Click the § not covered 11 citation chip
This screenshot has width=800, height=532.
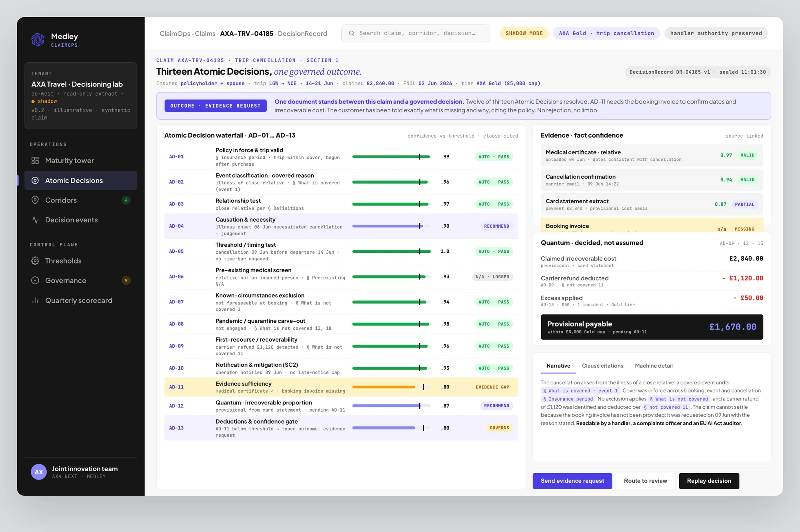point(666,407)
